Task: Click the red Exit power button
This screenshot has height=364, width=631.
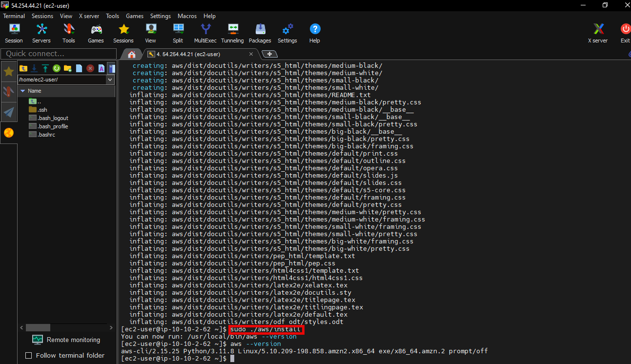Action: [x=625, y=33]
